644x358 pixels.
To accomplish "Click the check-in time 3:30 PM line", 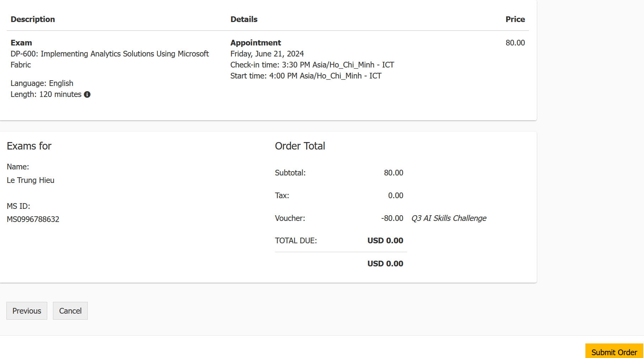I will (x=312, y=65).
